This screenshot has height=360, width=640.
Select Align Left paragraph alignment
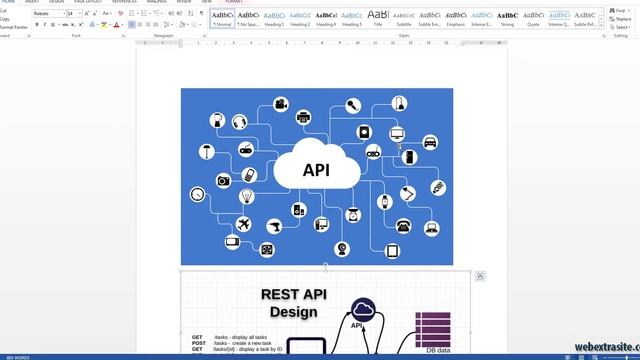pyautogui.click(x=132, y=25)
